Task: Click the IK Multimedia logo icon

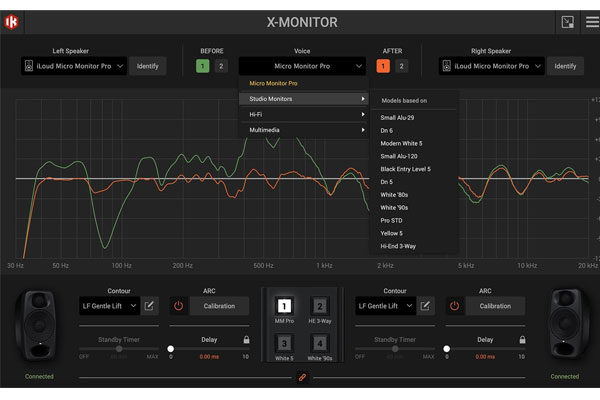Action: [11, 22]
